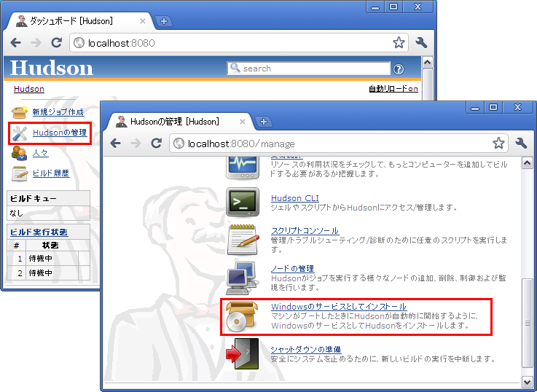This screenshot has width=537, height=392.
Task: Click forward arrow in dashboard window
Action: 36,43
